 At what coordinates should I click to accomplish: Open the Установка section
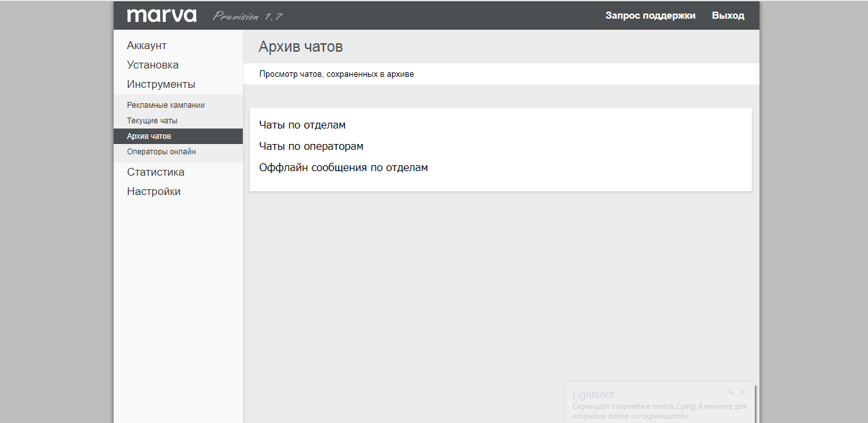point(152,65)
